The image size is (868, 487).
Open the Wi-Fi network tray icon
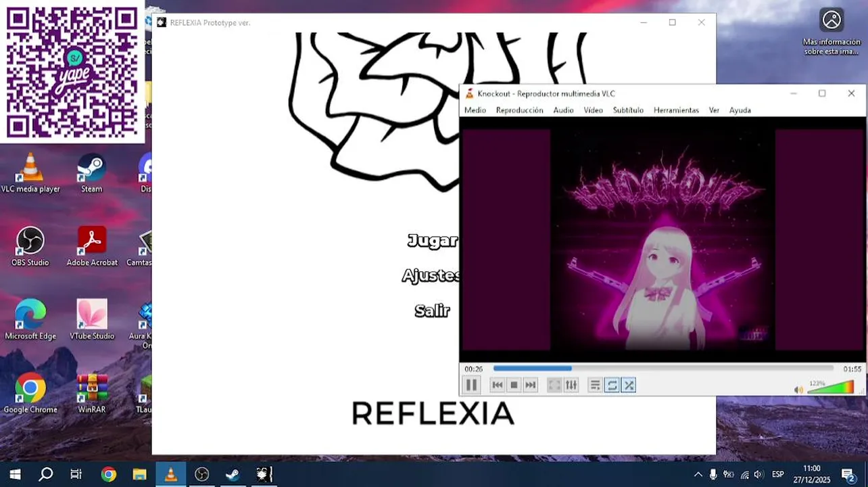(744, 474)
